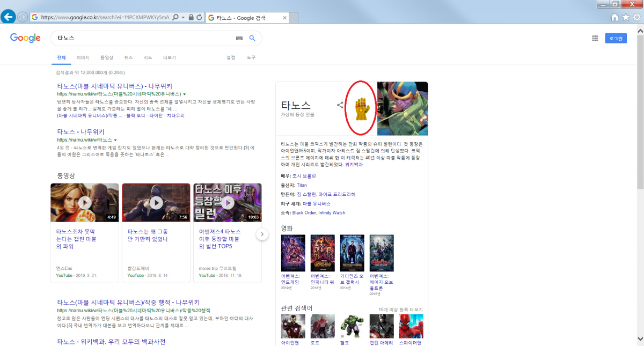Open video title 타노스조차 못막는다는 캡틴 마블의 파워

click(x=77, y=239)
